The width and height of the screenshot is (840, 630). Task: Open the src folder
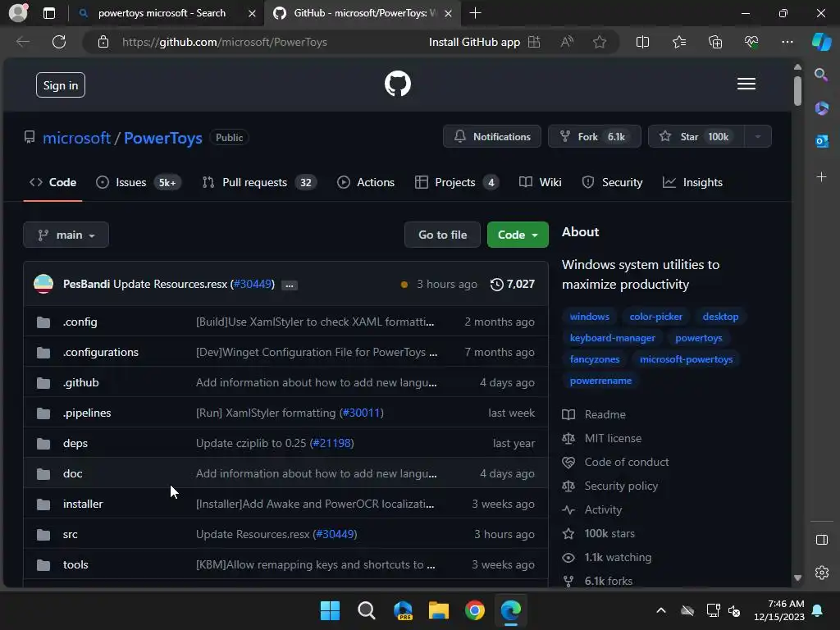point(71,535)
